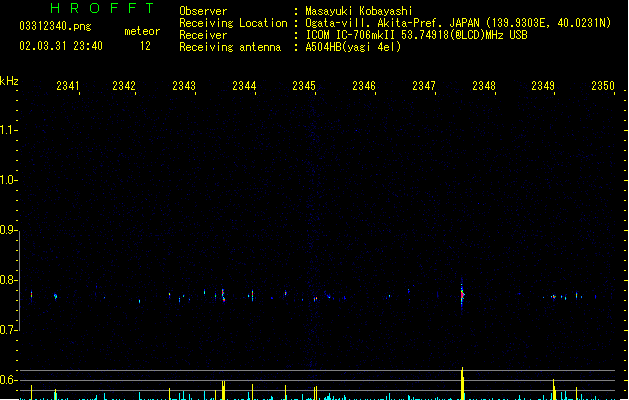Click the strong meteor echo just before 2348
This screenshot has width=629, height=400.
click(x=462, y=295)
